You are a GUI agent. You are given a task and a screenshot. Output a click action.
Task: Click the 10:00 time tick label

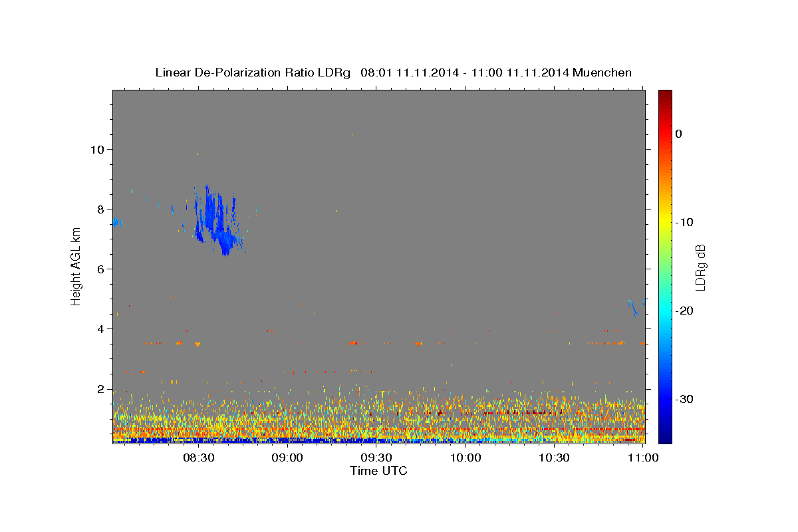(x=465, y=458)
